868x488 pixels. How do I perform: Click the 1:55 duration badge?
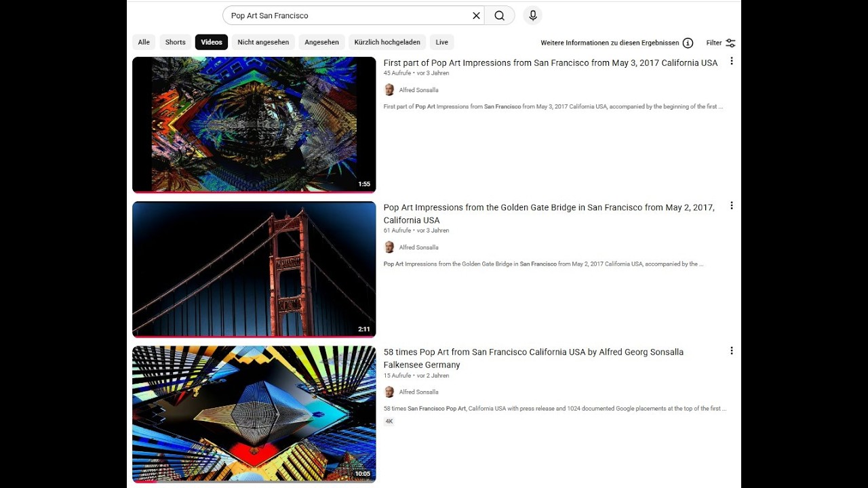(364, 184)
